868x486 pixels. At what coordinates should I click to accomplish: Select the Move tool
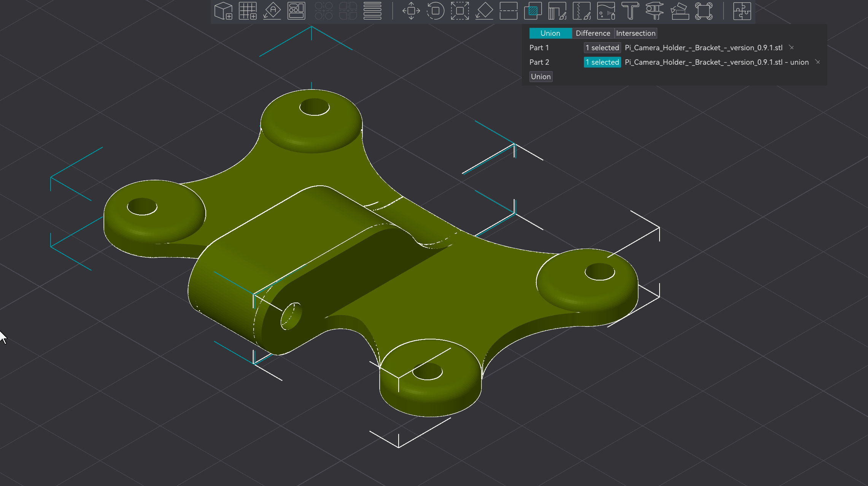click(411, 11)
